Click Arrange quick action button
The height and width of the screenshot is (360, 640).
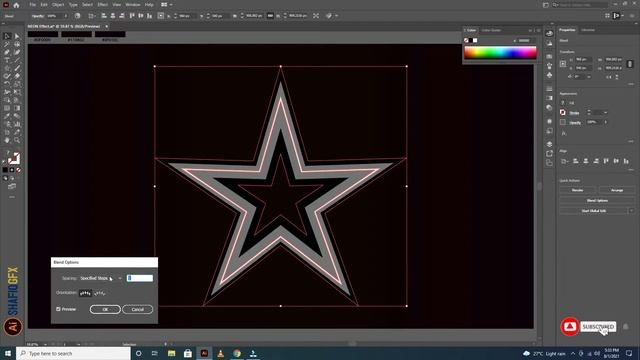tap(617, 190)
